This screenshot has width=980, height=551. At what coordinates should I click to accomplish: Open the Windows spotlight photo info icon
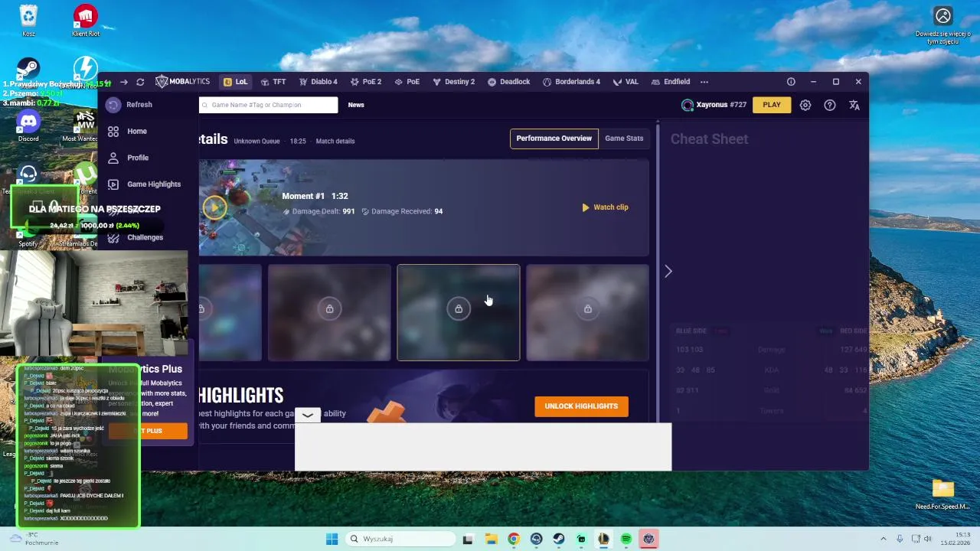(x=943, y=16)
